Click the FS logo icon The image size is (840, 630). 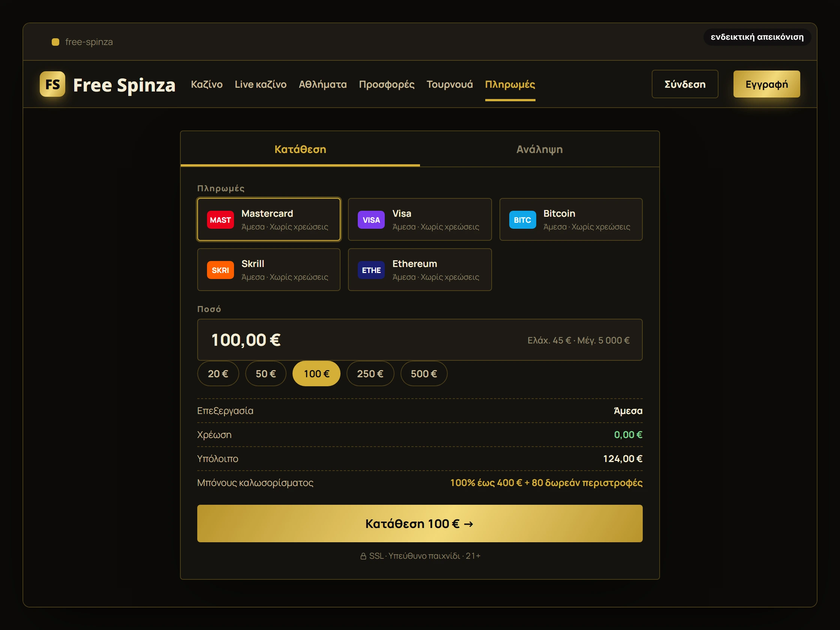(x=52, y=84)
